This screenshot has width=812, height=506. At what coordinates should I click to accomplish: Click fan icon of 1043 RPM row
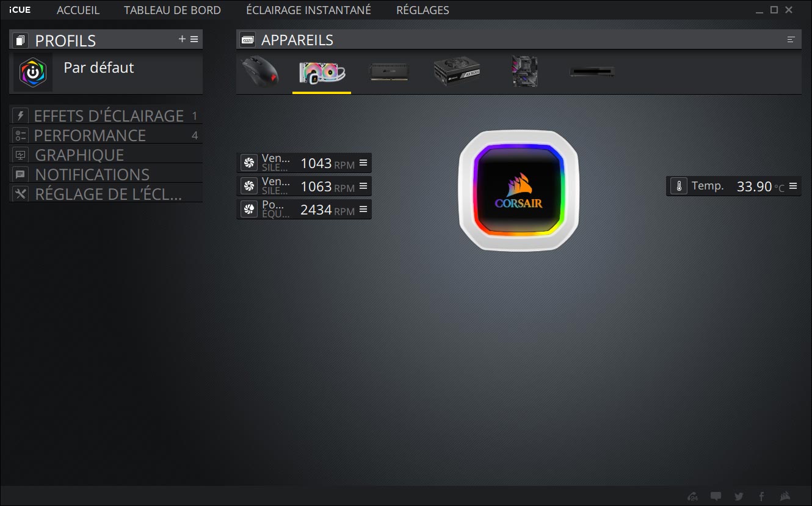[x=248, y=163]
